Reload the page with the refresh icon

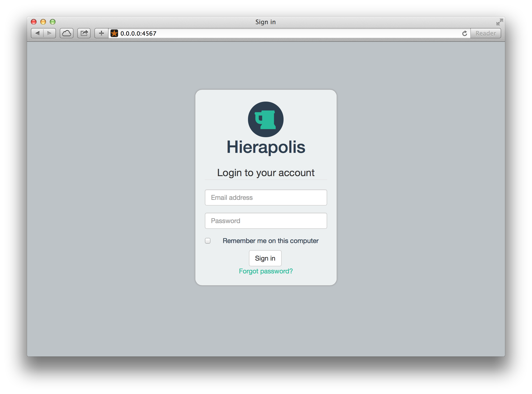(464, 33)
